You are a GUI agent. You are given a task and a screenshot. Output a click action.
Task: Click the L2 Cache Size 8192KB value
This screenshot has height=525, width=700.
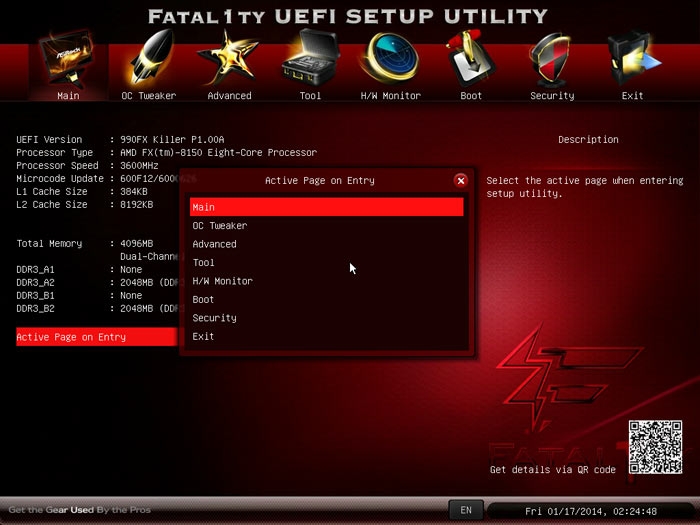tap(137, 204)
